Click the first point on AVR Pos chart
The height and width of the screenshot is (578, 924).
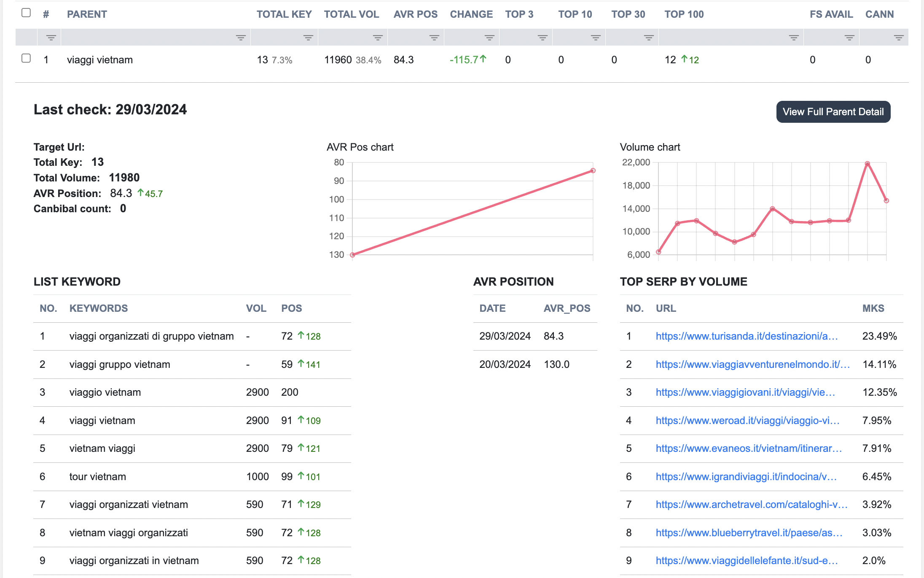point(353,255)
